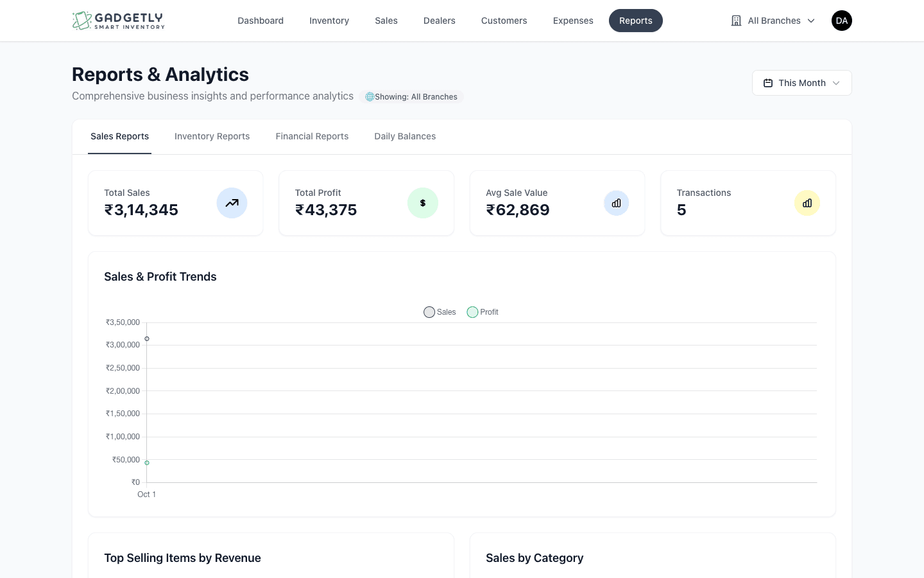Open the Daily Balances tab

tap(405, 136)
